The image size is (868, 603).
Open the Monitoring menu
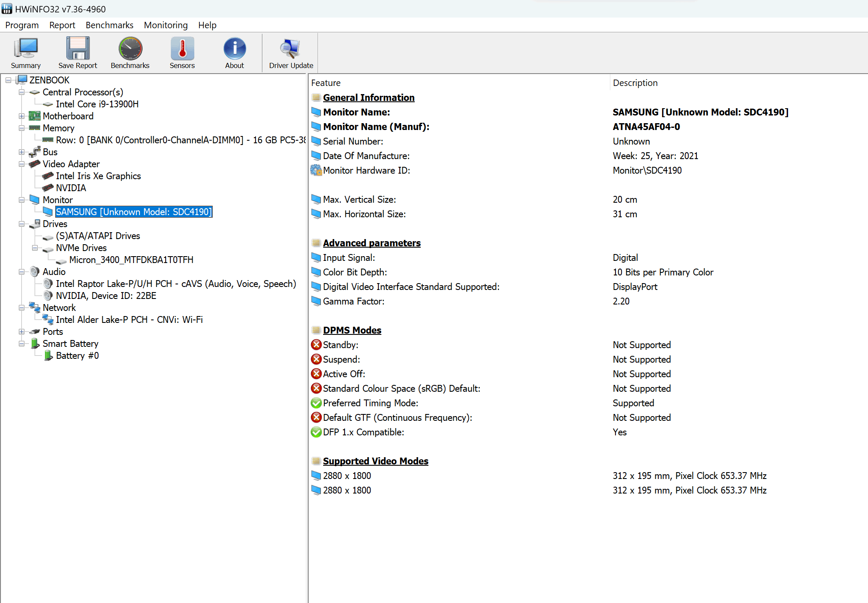tap(166, 25)
